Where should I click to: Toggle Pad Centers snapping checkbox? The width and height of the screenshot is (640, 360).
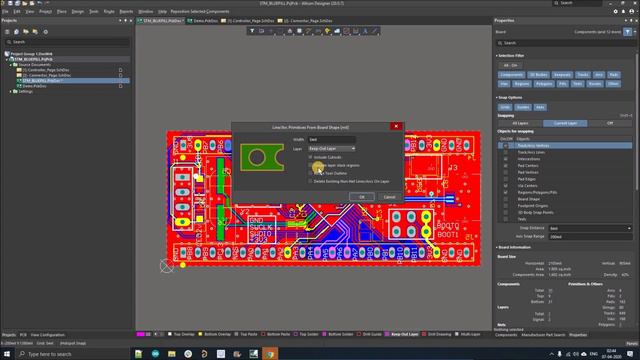point(506,166)
